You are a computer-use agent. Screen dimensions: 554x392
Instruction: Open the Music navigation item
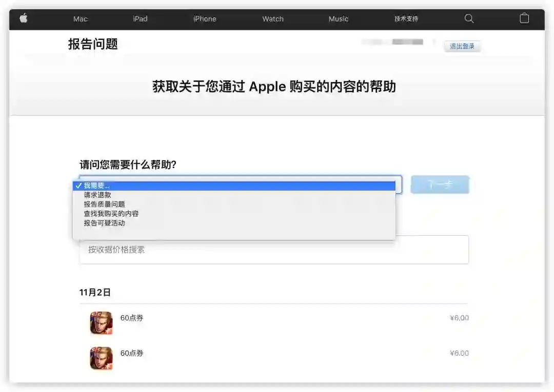[x=339, y=19]
